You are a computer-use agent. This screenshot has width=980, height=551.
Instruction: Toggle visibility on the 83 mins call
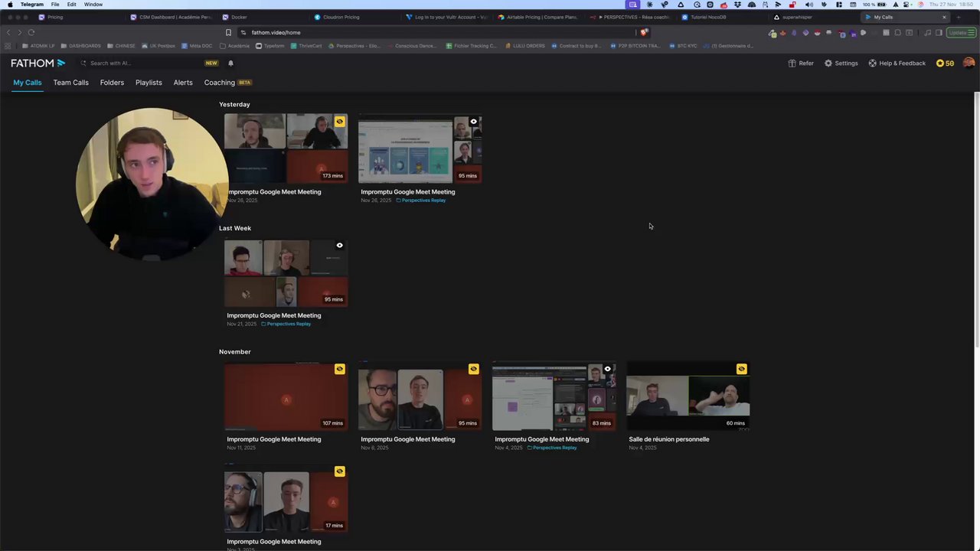[x=607, y=369]
